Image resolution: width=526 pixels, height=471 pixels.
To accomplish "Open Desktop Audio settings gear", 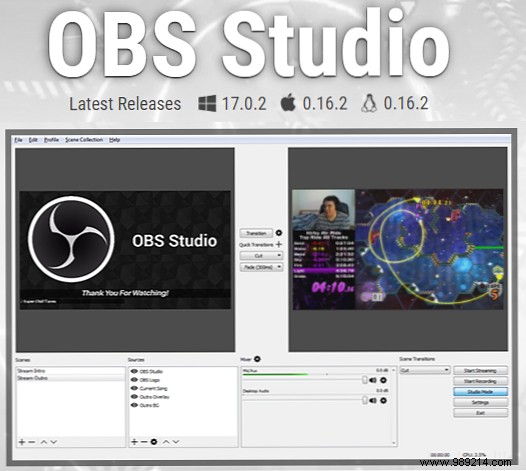I will pyautogui.click(x=383, y=401).
